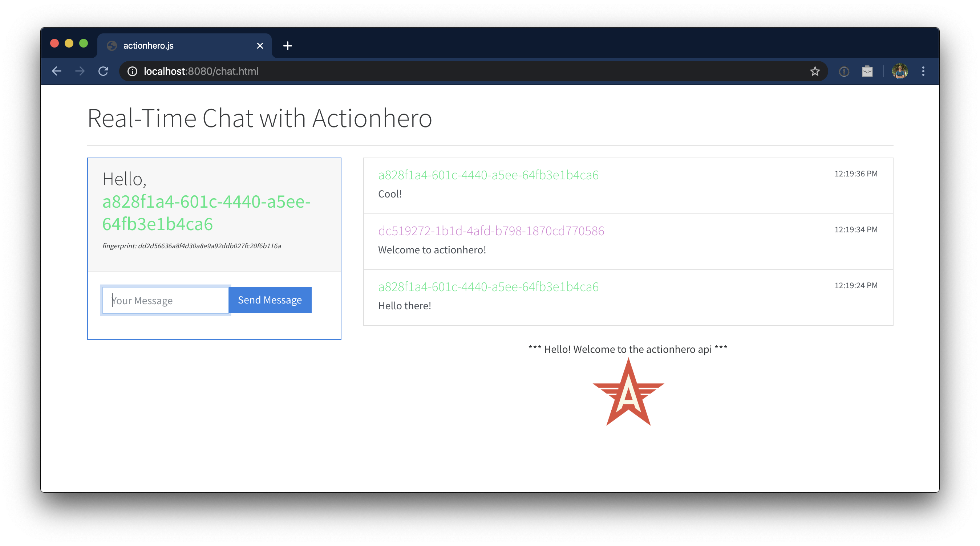Image resolution: width=980 pixels, height=546 pixels.
Task: Click the green username above "Cool!"
Action: pos(488,175)
